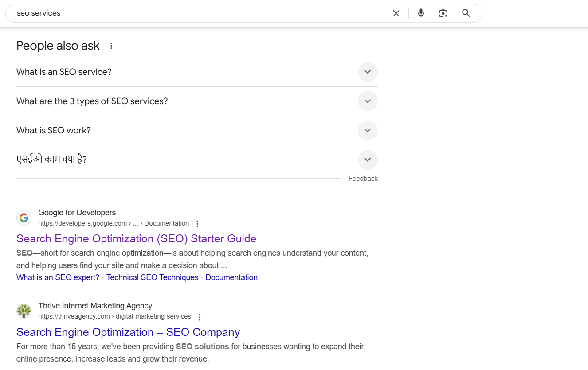Open 'Search Engine Optimization (SEO) Starter Guide' link
Viewport: 588px width, 370px height.
137,239
